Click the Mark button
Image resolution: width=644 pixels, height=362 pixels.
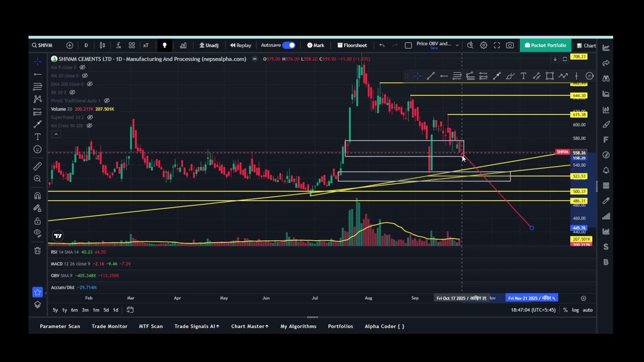coord(315,45)
